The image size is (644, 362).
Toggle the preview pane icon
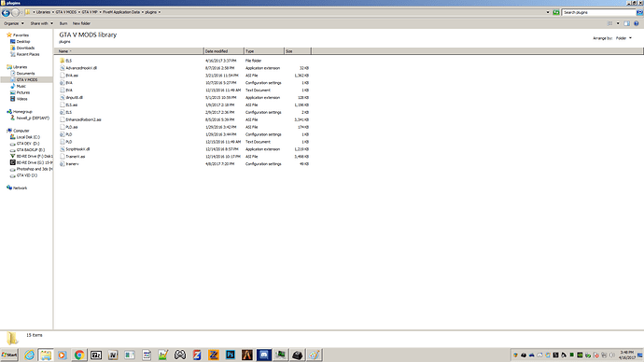tap(627, 23)
